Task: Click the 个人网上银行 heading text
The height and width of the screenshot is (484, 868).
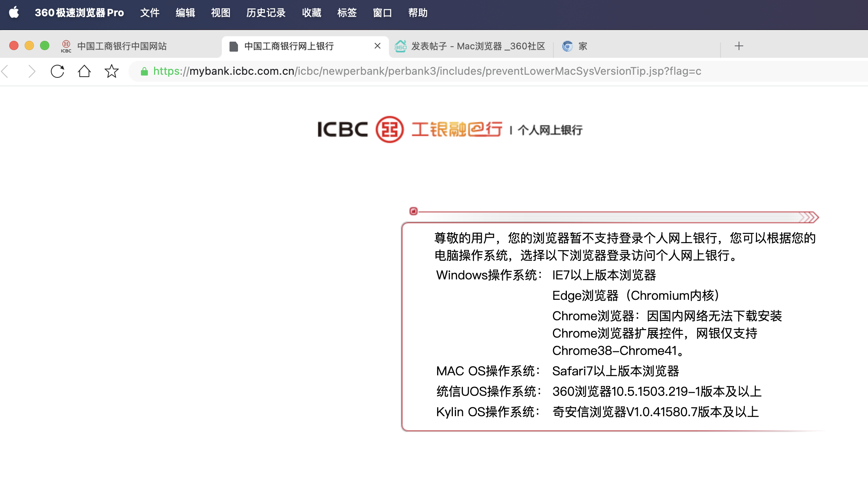Action: pyautogui.click(x=550, y=130)
